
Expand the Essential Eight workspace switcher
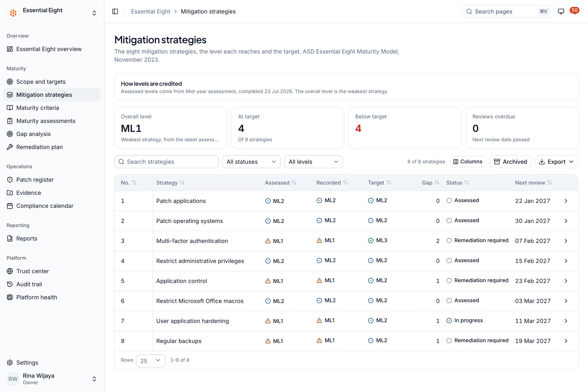point(94,13)
